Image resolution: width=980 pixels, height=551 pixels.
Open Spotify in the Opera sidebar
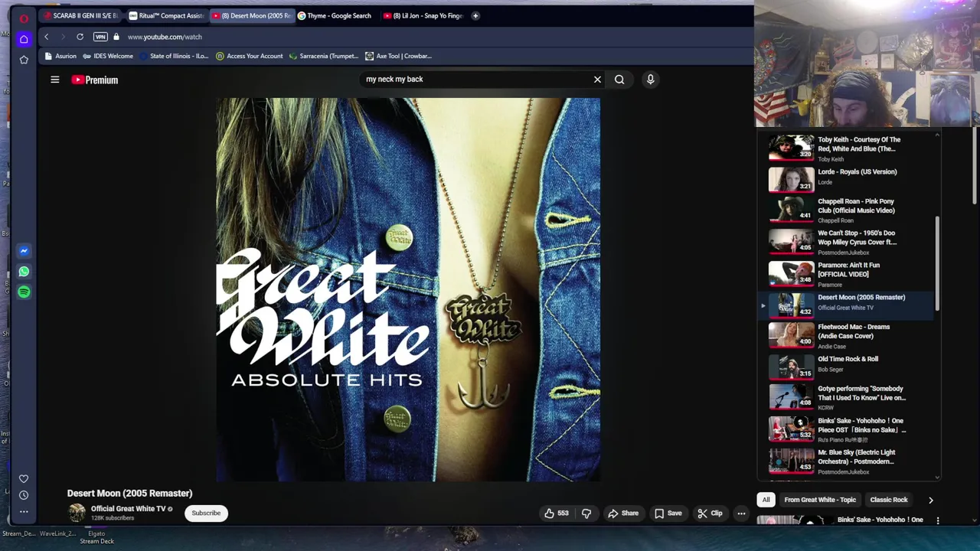(24, 292)
